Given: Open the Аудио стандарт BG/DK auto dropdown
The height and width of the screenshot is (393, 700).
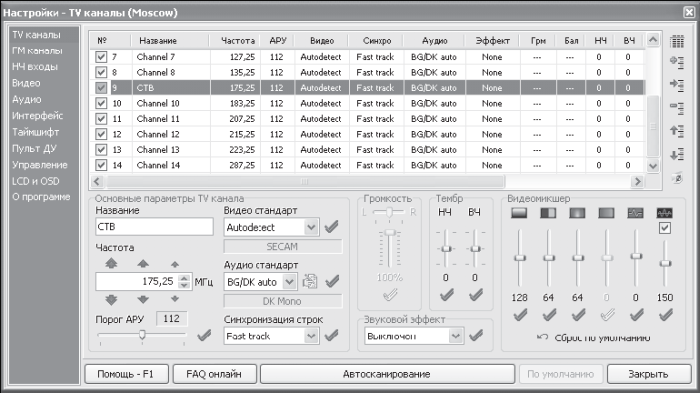Looking at the screenshot, I should (x=290, y=282).
